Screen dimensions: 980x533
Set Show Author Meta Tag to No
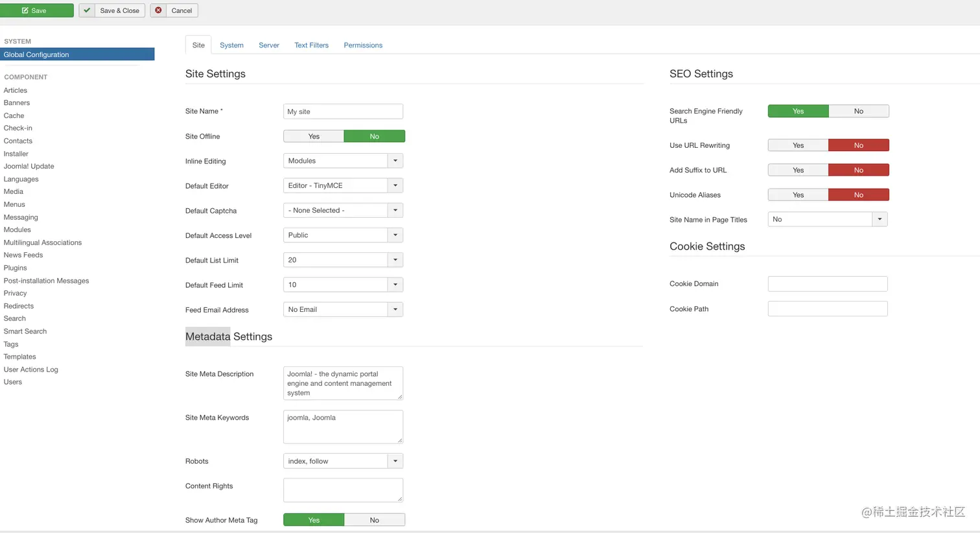click(x=375, y=520)
